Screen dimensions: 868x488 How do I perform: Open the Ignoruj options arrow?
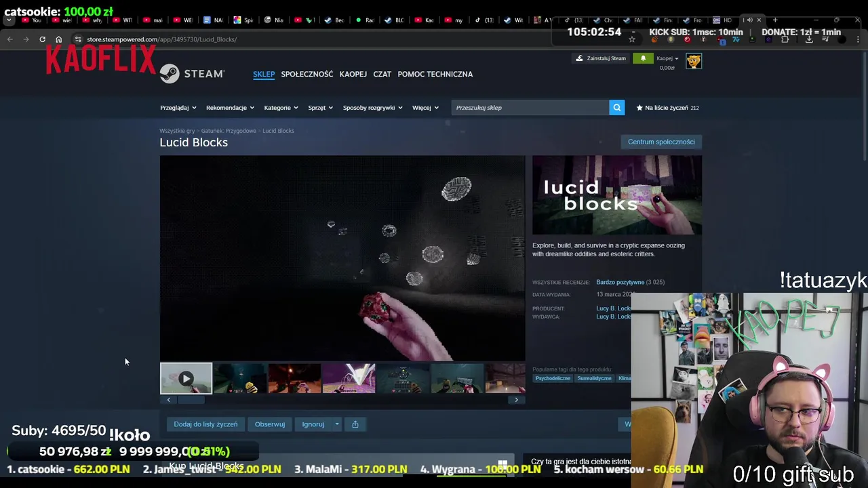[x=336, y=424]
